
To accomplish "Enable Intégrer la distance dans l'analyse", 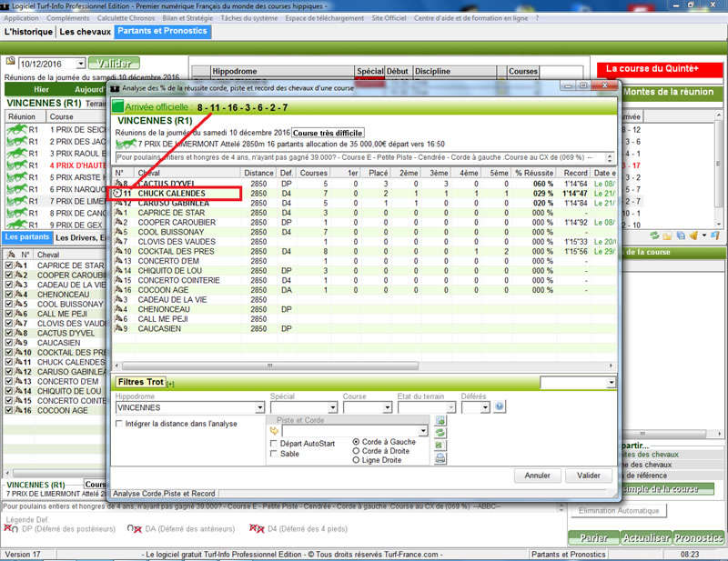I will click(119, 424).
